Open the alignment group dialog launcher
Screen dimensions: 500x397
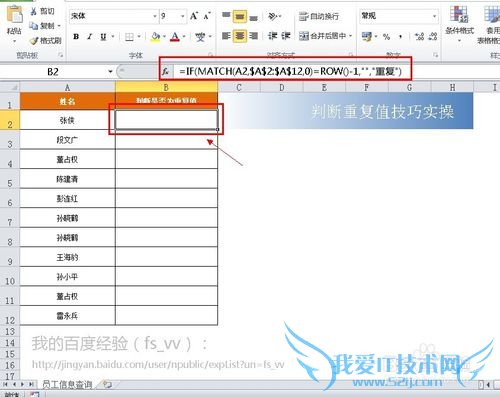click(x=351, y=55)
